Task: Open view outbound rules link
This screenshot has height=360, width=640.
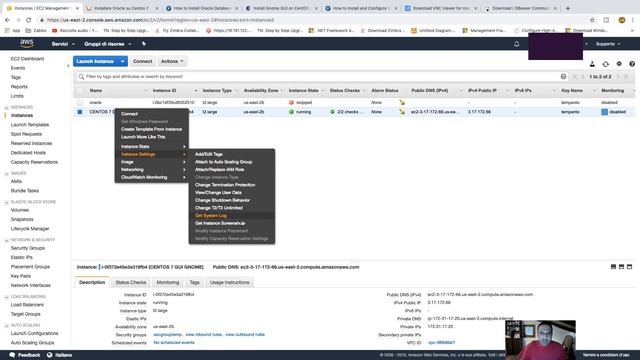Action: [x=245, y=335]
